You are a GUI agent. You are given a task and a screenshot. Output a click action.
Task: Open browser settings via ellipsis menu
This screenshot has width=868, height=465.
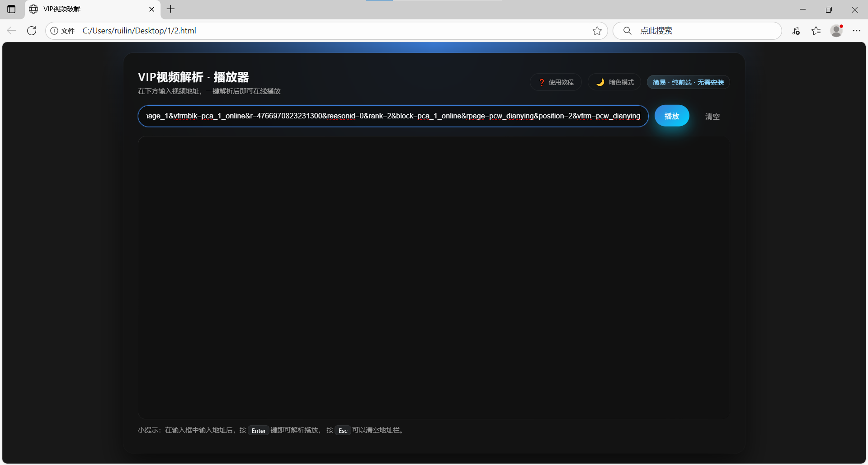(857, 31)
